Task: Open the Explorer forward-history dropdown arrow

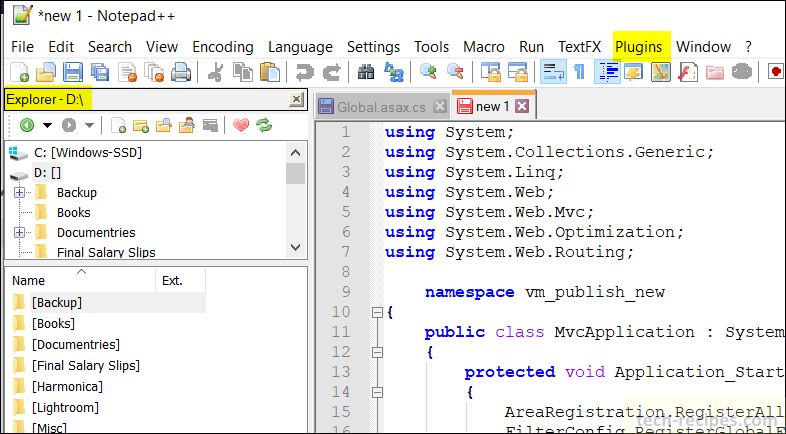Action: pos(89,125)
